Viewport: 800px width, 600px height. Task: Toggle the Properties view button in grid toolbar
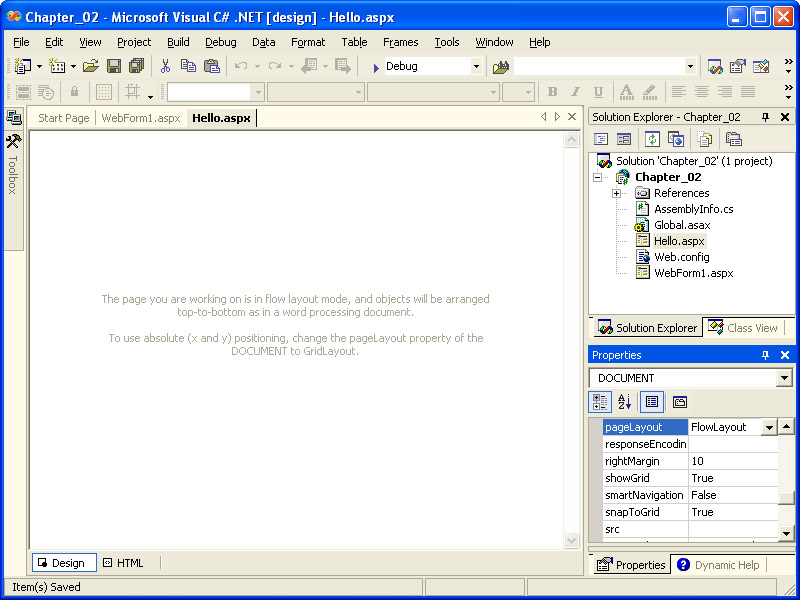pos(652,402)
